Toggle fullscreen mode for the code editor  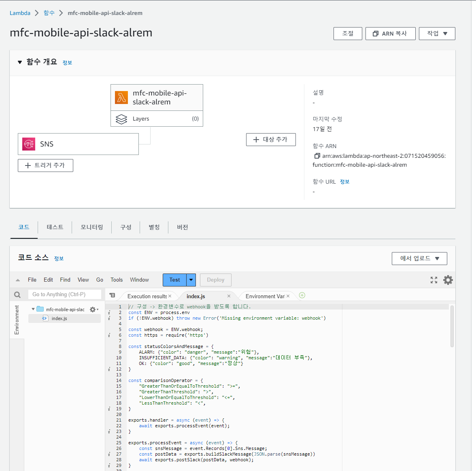pos(434,280)
